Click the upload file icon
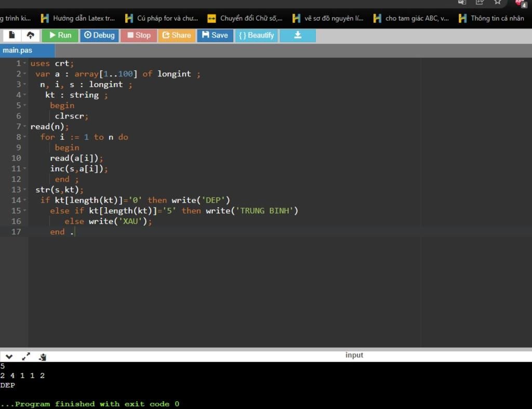Screen dimensions: 532x409 pyautogui.click(x=31, y=35)
